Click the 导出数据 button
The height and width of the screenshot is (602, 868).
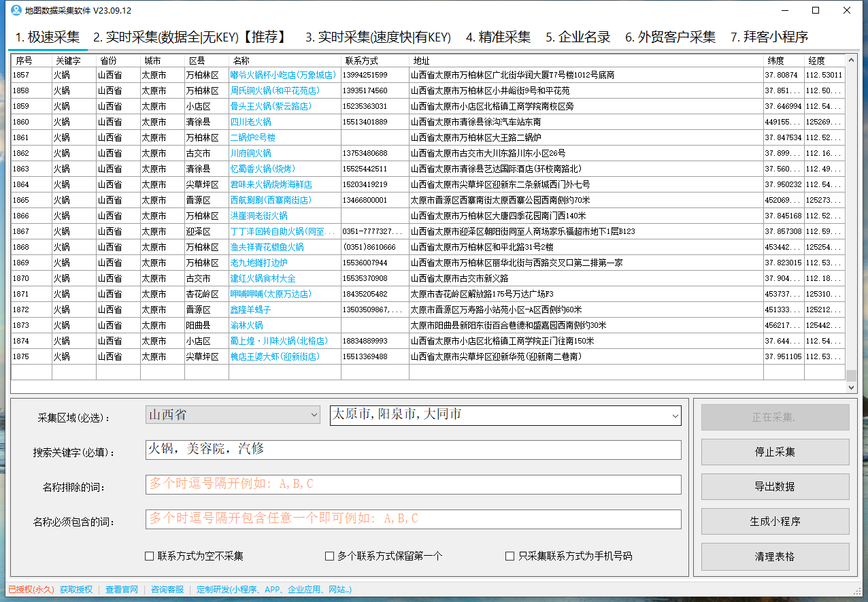775,486
